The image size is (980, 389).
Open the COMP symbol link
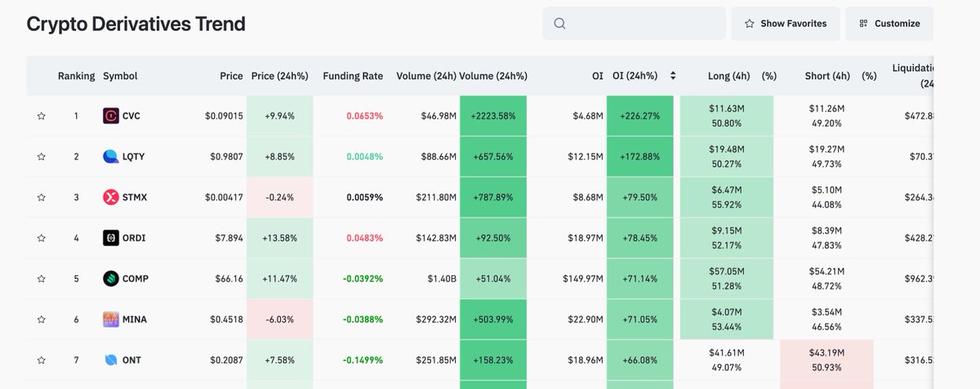coord(135,279)
